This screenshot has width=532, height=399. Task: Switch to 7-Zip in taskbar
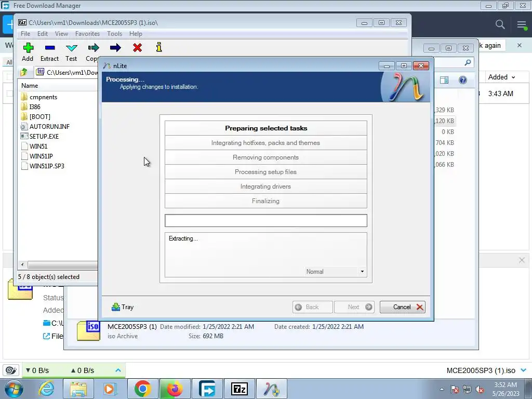[240, 389]
